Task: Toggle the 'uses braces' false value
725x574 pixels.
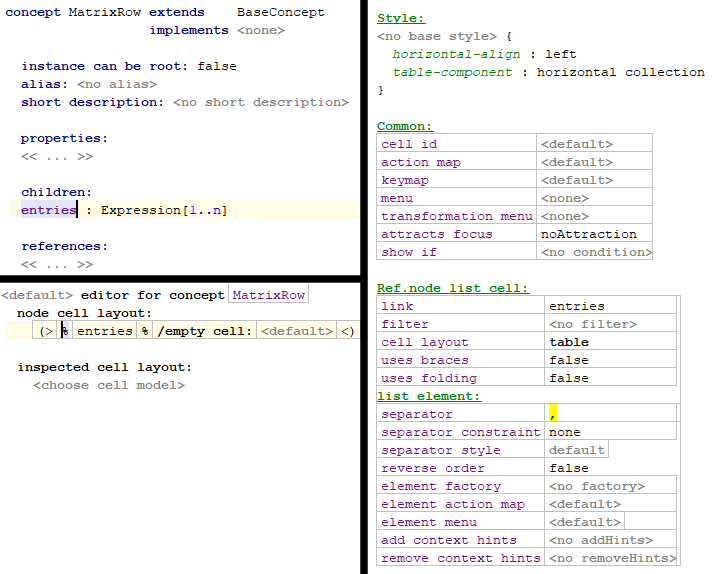Action: (568, 360)
